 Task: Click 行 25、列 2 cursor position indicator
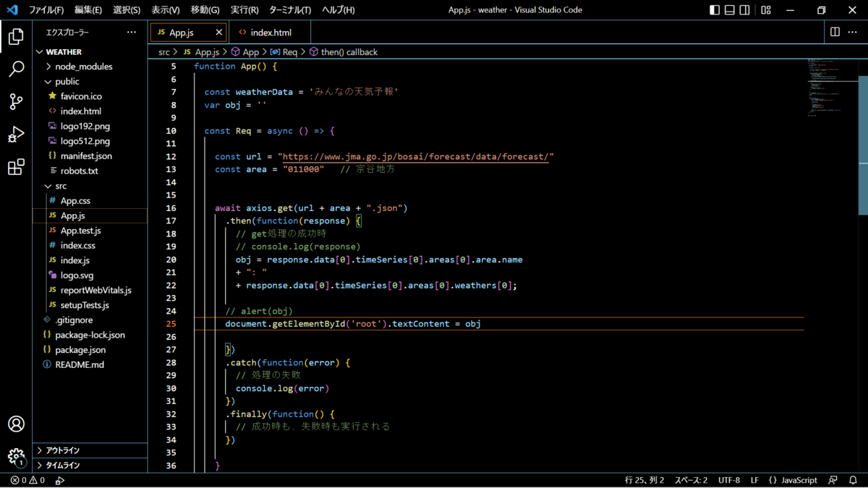pyautogui.click(x=644, y=480)
